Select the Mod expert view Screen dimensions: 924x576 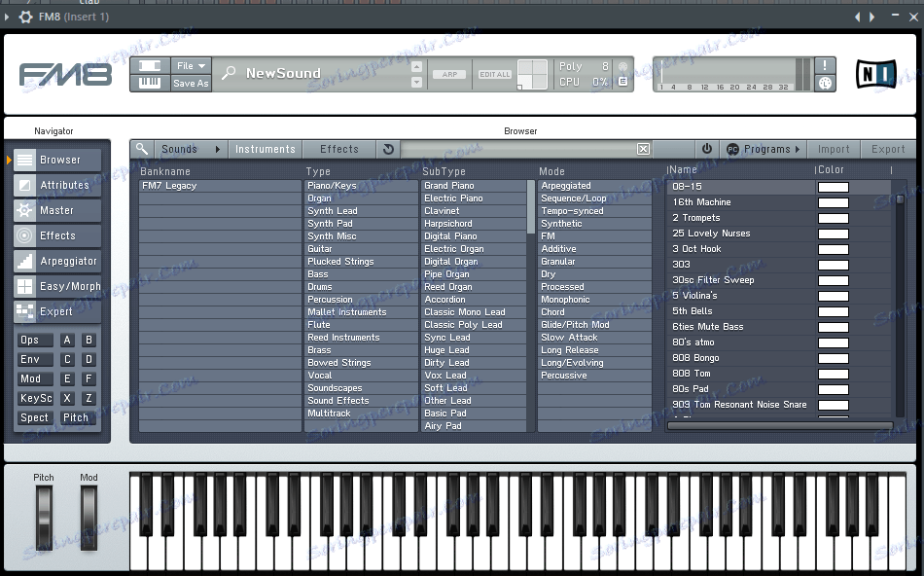coord(35,379)
